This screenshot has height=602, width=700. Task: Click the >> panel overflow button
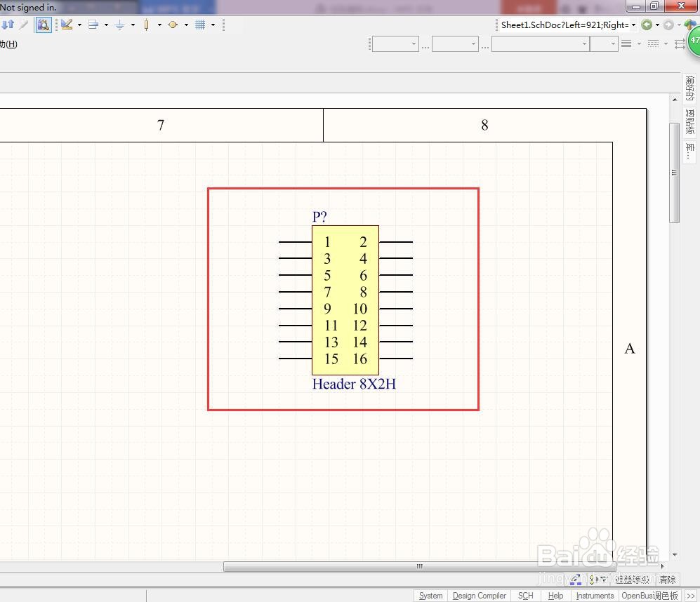point(691,596)
